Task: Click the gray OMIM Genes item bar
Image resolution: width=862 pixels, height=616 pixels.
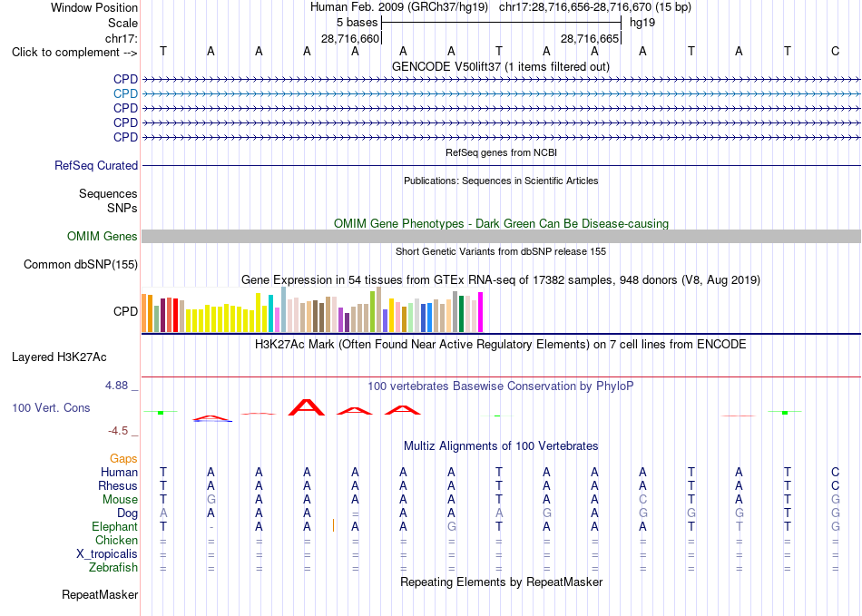Action: click(501, 236)
